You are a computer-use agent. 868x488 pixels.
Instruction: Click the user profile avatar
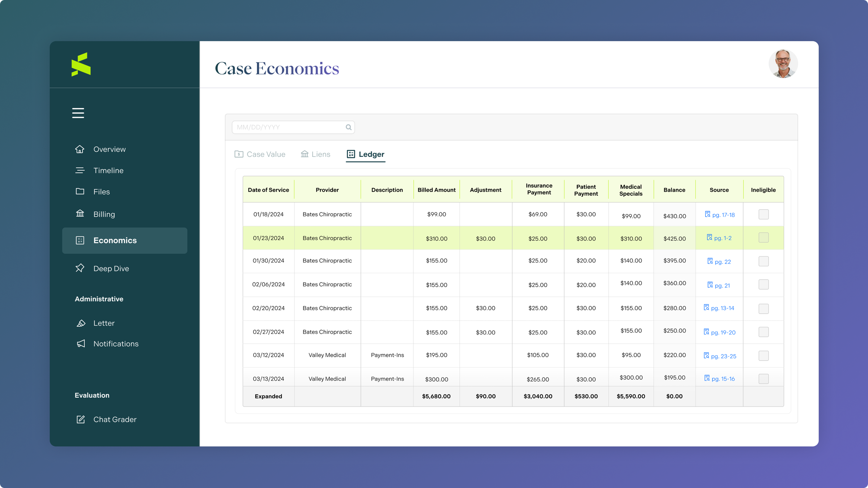(783, 64)
